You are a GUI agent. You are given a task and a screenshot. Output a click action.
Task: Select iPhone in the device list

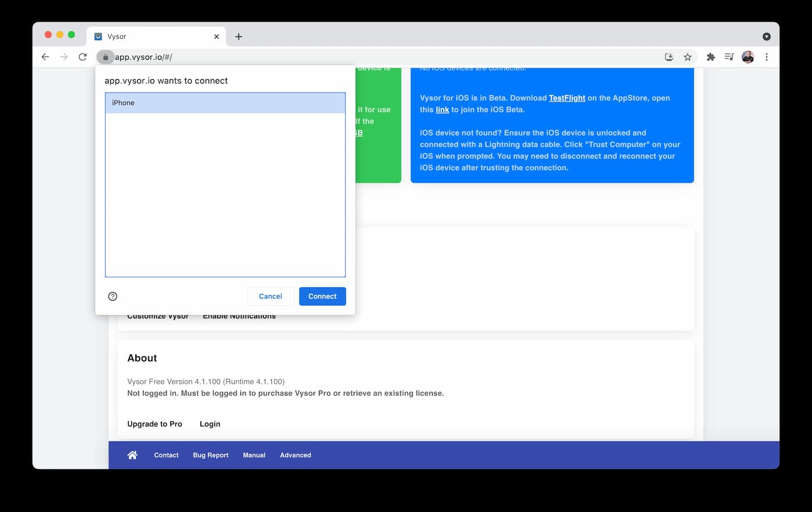pos(225,103)
